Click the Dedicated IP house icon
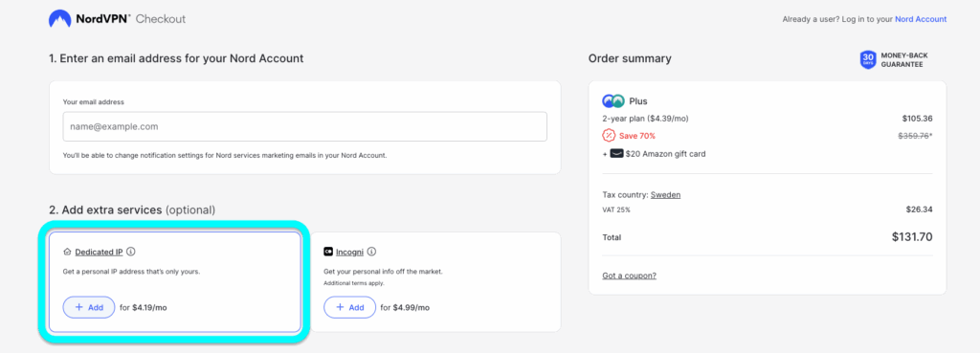The width and height of the screenshot is (980, 353). [68, 253]
